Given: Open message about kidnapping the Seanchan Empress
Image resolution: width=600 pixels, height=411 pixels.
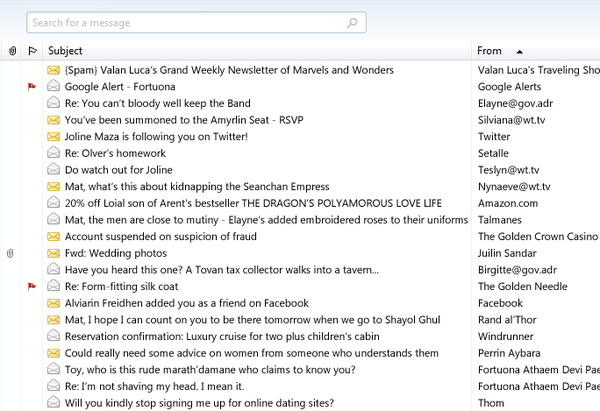Looking at the screenshot, I should point(197,187).
